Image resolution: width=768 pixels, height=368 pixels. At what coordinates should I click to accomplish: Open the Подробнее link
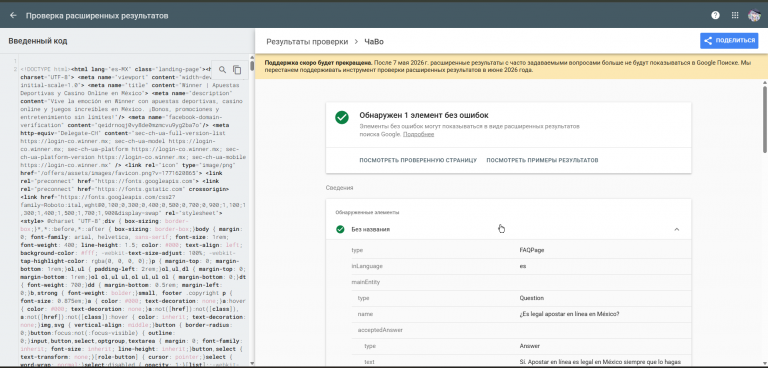point(418,134)
